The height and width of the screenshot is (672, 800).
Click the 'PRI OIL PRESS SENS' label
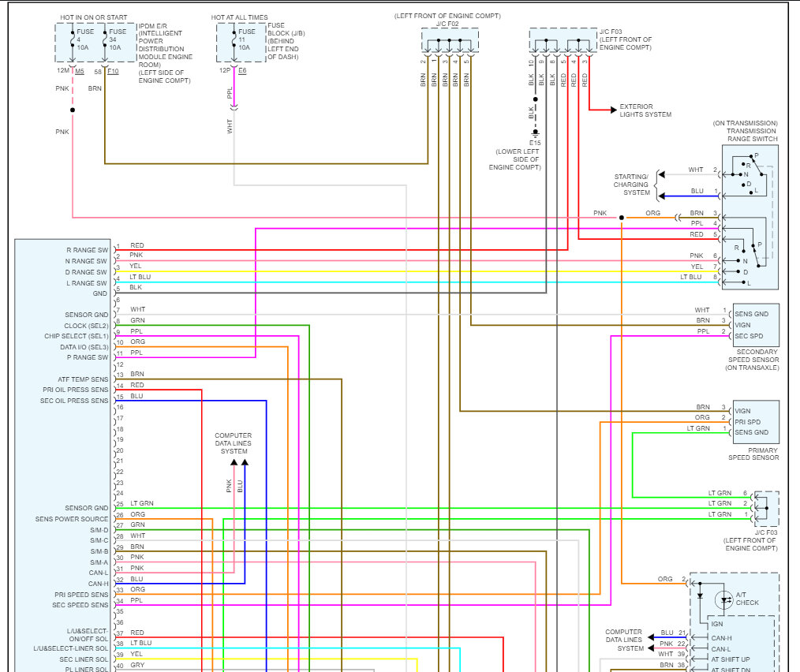point(76,390)
